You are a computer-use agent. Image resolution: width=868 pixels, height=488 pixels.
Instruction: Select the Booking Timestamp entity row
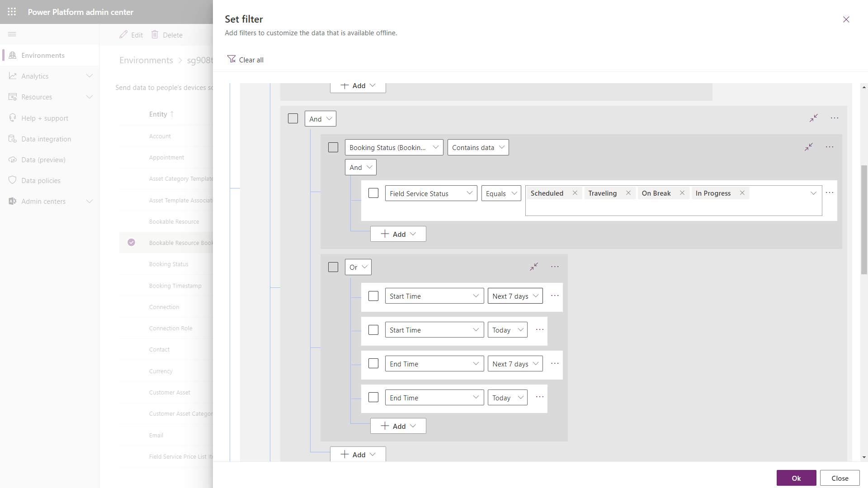[x=166, y=286]
